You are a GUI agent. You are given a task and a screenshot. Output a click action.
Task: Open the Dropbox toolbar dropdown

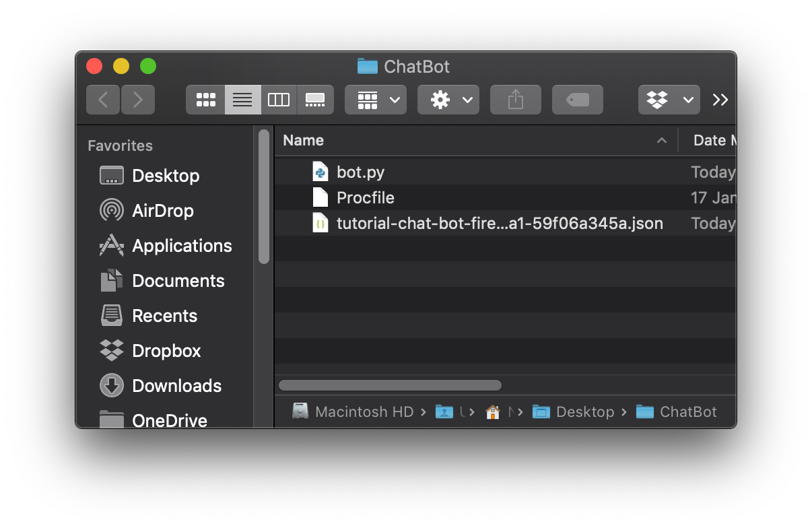pyautogui.click(x=669, y=99)
